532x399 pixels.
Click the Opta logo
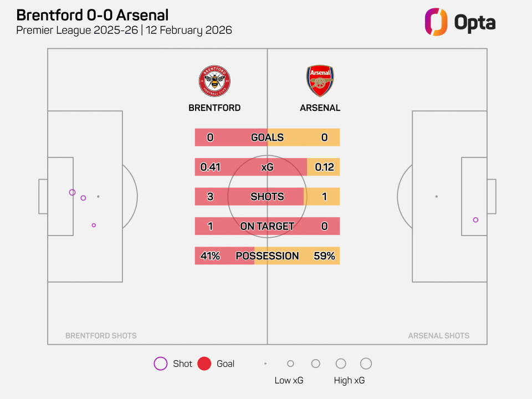[x=459, y=22]
